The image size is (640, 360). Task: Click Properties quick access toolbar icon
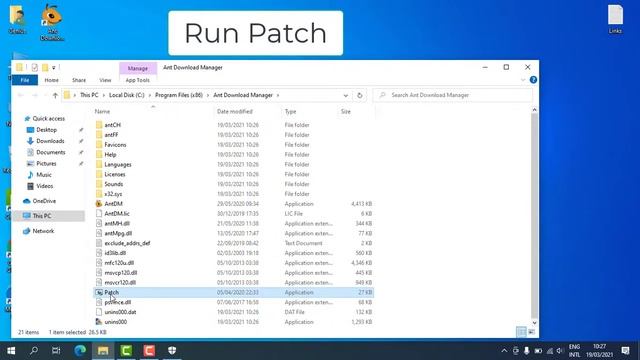(35, 67)
